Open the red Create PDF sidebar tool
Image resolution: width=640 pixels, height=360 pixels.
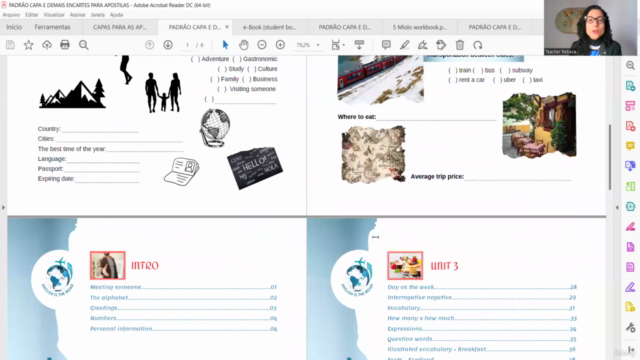coord(630,126)
